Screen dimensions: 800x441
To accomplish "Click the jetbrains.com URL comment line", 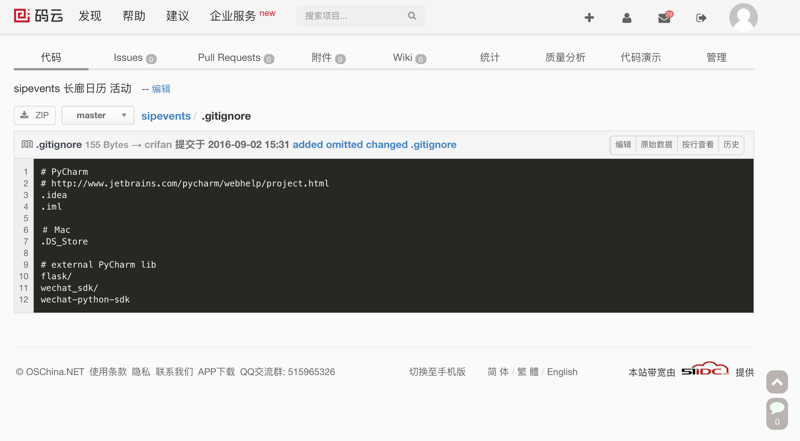I will (185, 183).
